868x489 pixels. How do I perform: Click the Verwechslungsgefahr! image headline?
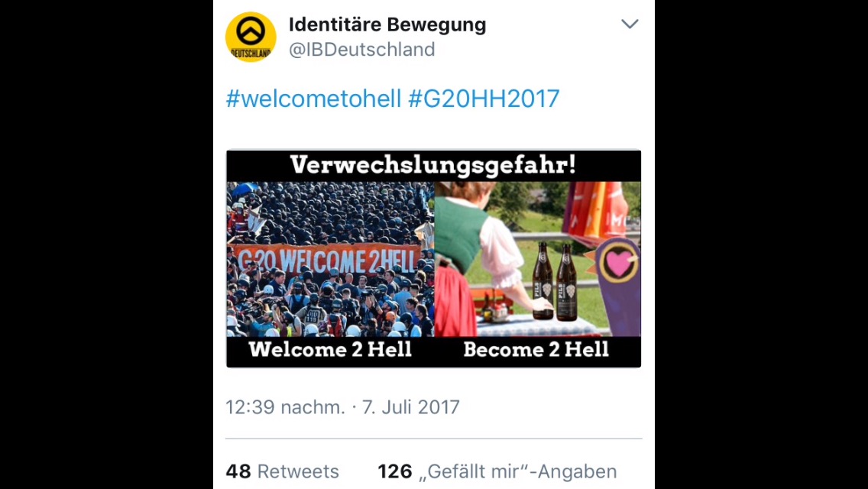click(x=433, y=165)
